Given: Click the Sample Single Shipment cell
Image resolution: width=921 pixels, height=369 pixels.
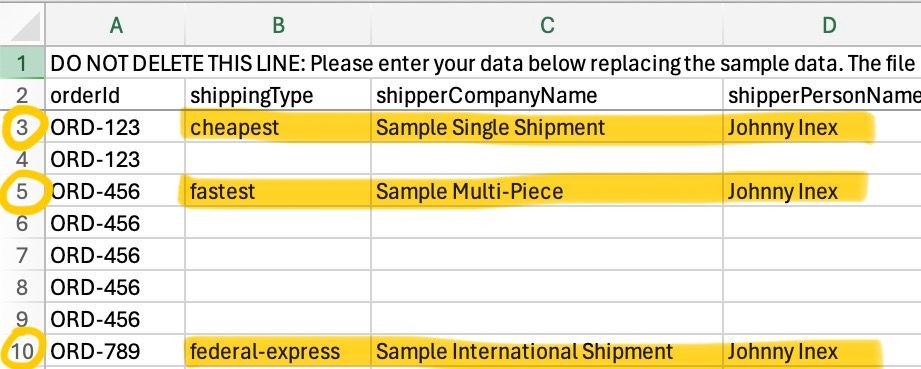Looking at the screenshot, I should tap(547, 127).
